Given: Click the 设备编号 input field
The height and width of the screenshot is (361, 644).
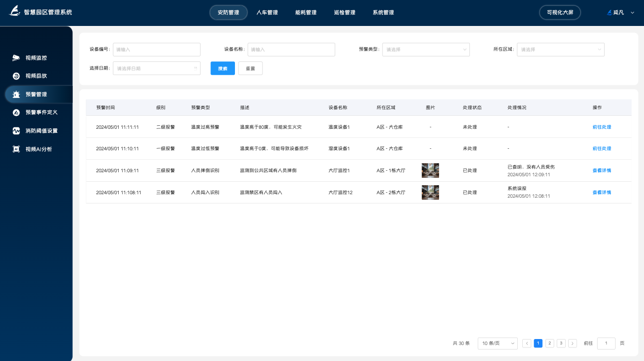Looking at the screenshot, I should (156, 49).
